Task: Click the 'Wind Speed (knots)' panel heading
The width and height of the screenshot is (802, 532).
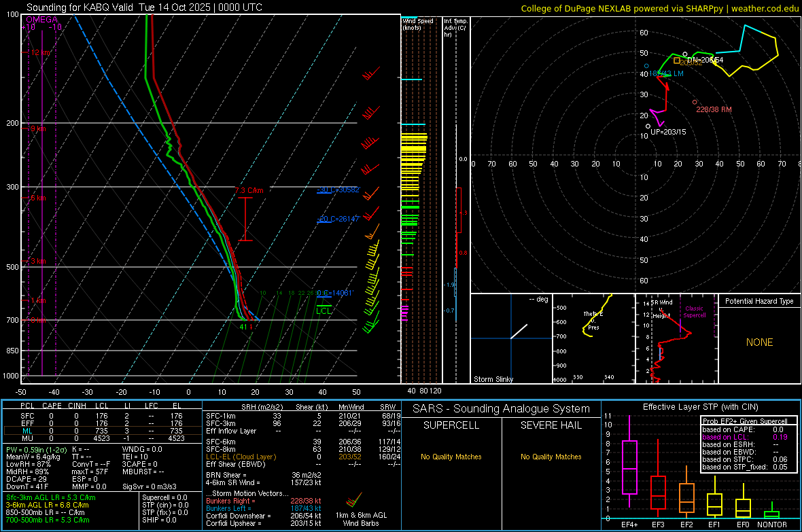Action: point(418,24)
